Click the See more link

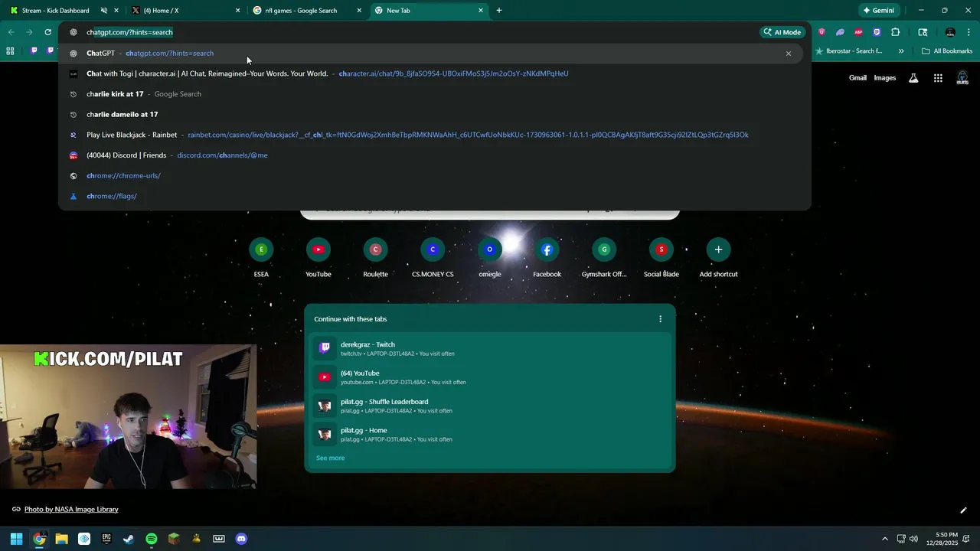tap(330, 458)
